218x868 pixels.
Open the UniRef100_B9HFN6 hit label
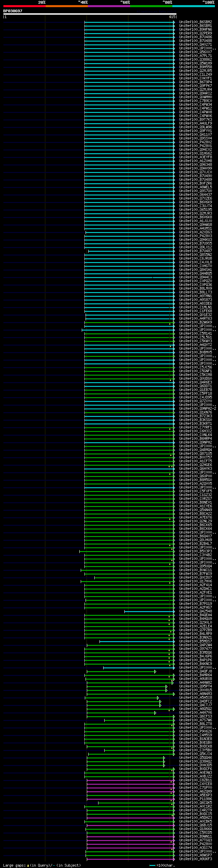coord(196,29)
